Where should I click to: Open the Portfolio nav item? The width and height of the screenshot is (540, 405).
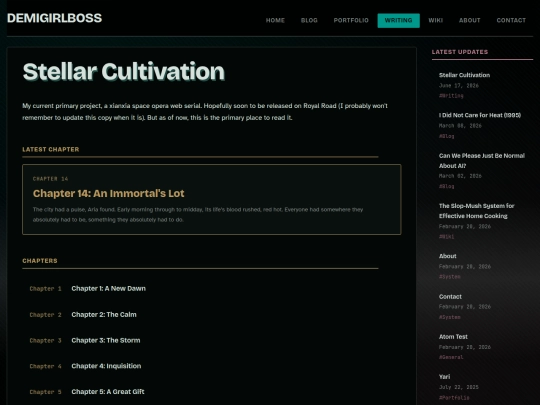tap(351, 20)
